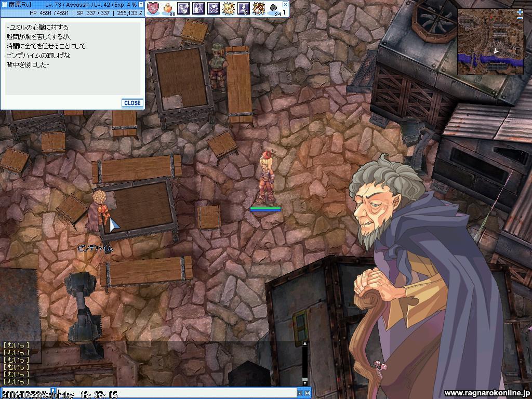Activate the third hotkey skill icon
Image resolution: width=532 pixels, height=399 pixels.
pyautogui.click(x=183, y=8)
